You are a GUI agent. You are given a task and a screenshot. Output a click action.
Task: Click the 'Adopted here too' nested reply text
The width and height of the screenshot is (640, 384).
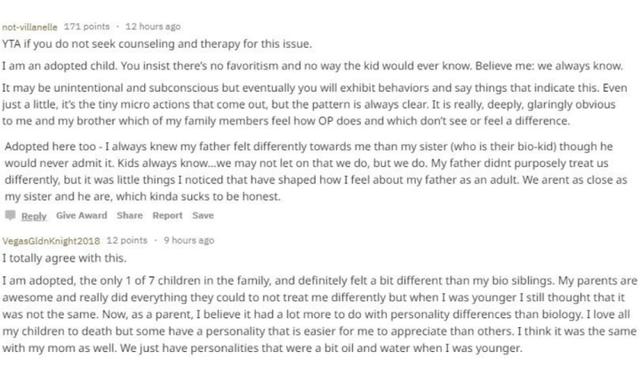coord(316,171)
